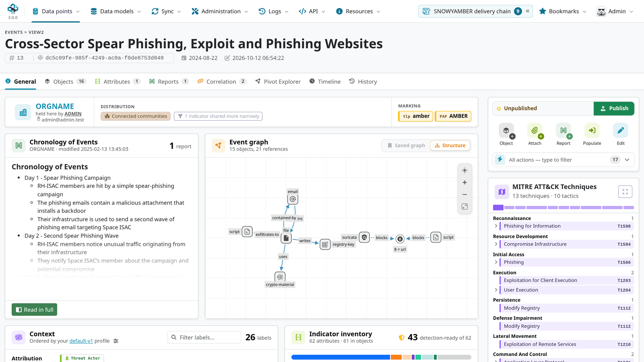
Task: Expand the MITRE ATT&CK Techniques panel fullscreen
Action: point(625,192)
